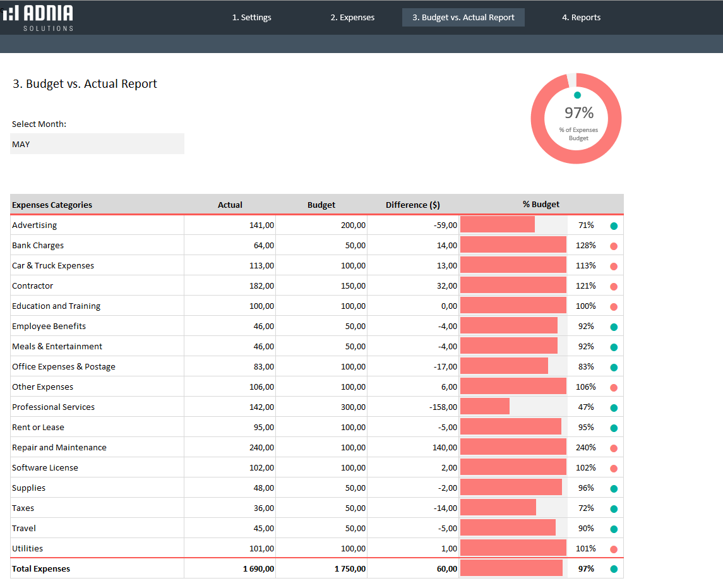The image size is (723, 588).
Task: Open the Select Month dropdown showing MAY
Action: click(97, 144)
